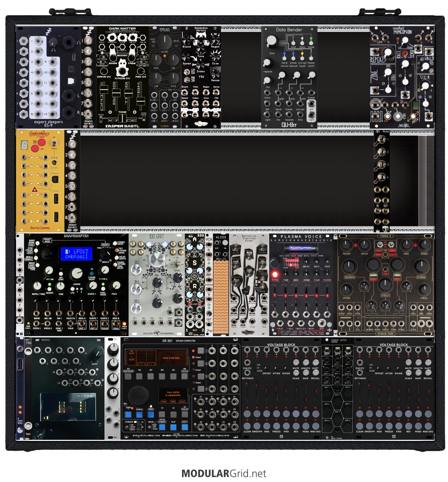This screenshot has width=448, height=482.
Task: Adjust the Dark Matter TREB knob
Action: [x=132, y=58]
